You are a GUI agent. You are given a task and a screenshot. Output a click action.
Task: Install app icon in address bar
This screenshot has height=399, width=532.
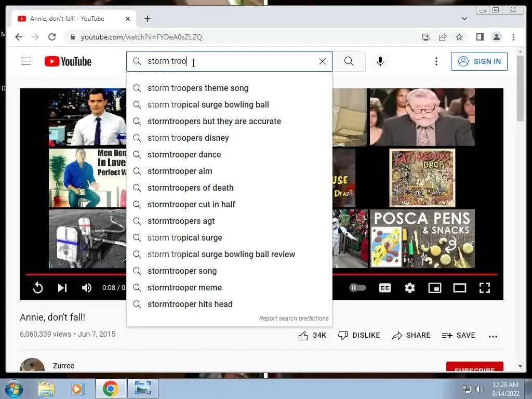tap(426, 37)
